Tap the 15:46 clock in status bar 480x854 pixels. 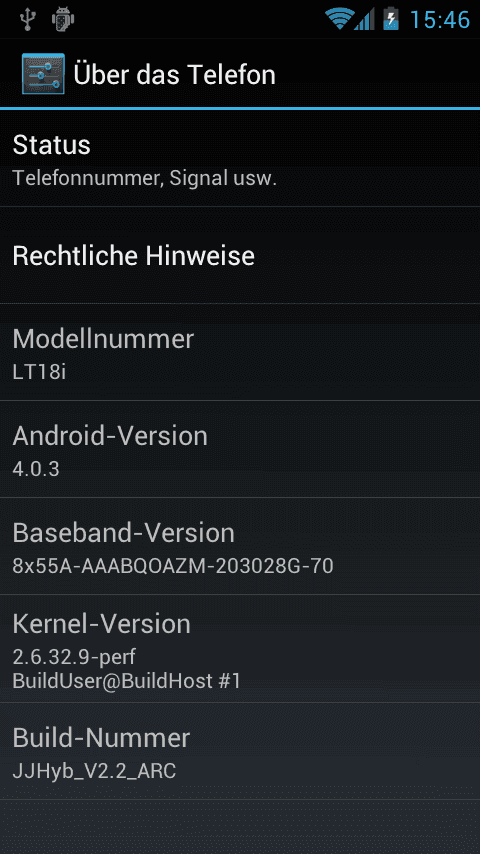pyautogui.click(x=440, y=20)
